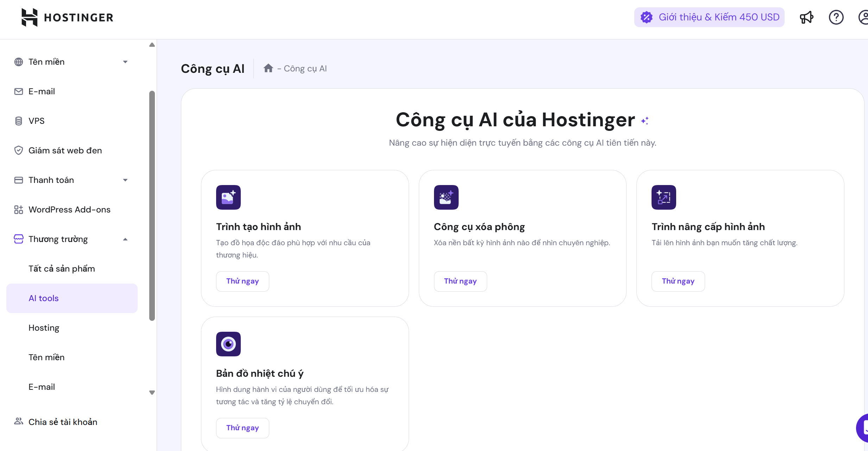Click the Thương trường store icon
The image size is (868, 451).
tap(19, 239)
